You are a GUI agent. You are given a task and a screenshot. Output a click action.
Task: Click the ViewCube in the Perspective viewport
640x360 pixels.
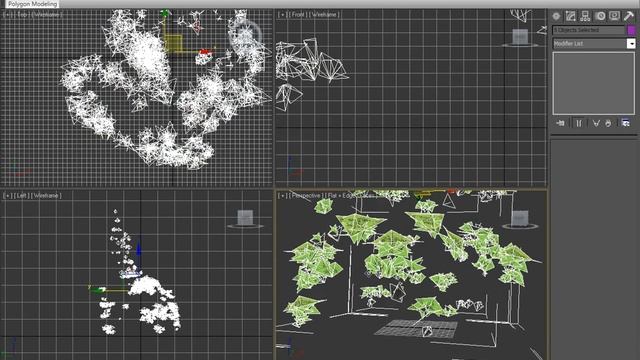[520, 219]
